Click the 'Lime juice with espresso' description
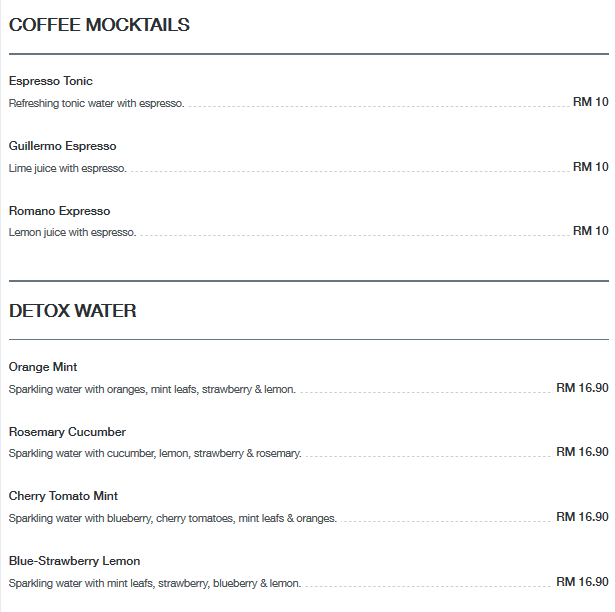Viewport: 615px width, 612px height. click(68, 168)
